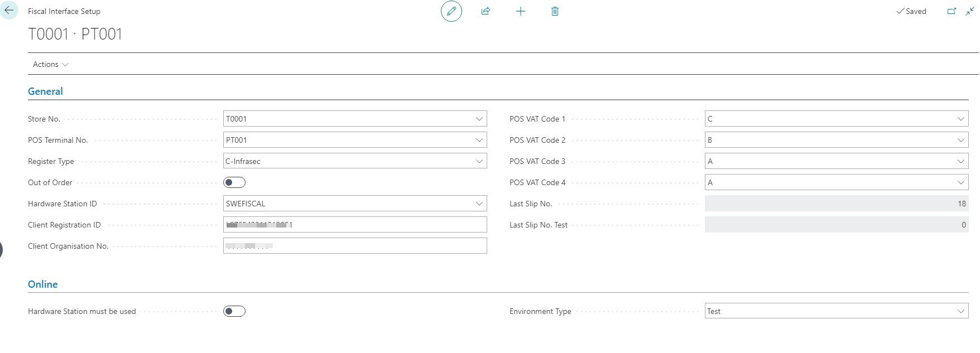Viewport: 980px width, 353px height.
Task: Open page in new window icon
Action: point(952,11)
